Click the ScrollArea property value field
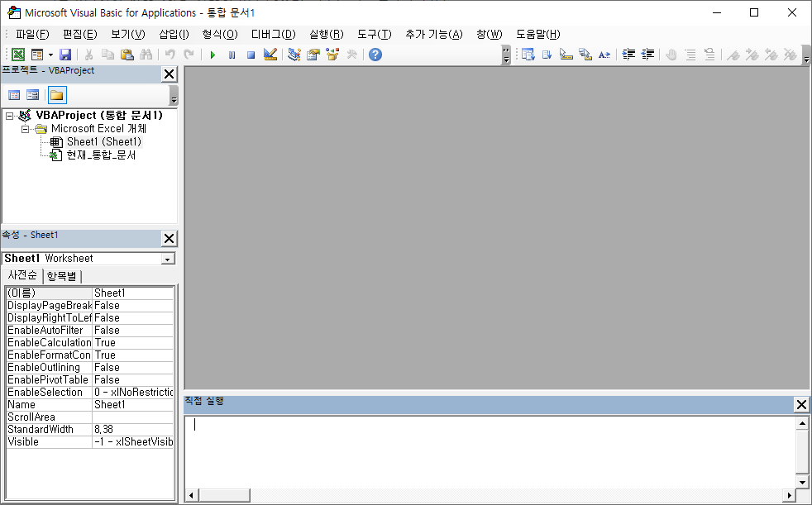This screenshot has height=505, width=812. coord(133,417)
